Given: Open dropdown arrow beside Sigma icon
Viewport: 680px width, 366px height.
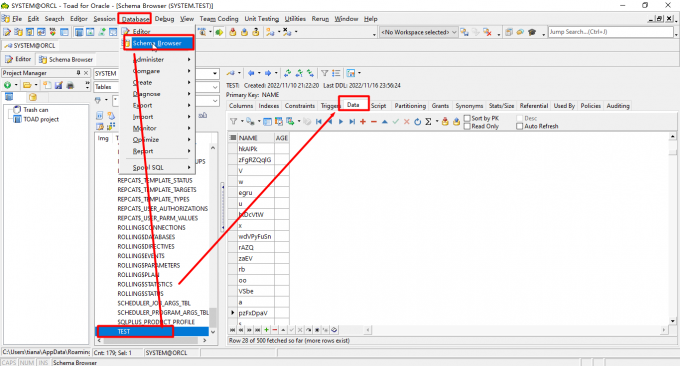Looking at the screenshot, I should 436,122.
